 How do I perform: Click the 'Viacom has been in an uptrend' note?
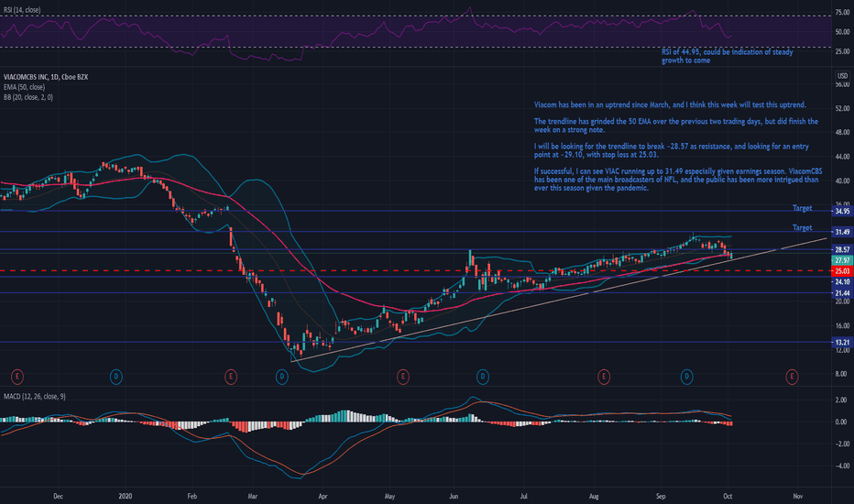coord(670,104)
